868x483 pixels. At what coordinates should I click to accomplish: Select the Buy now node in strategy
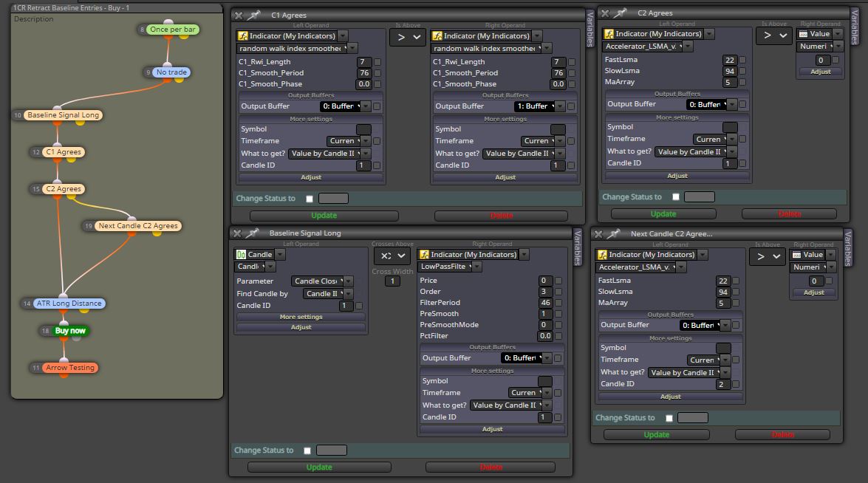coord(69,331)
